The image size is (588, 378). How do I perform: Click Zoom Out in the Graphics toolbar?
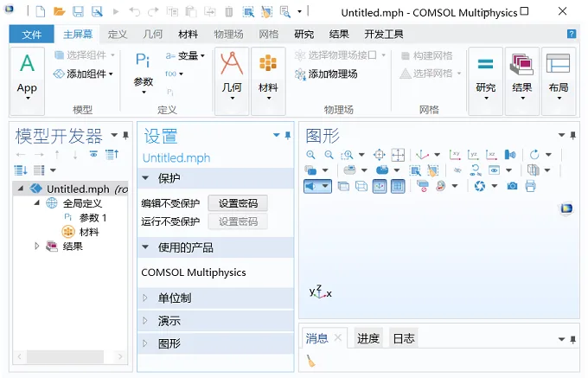coord(329,155)
